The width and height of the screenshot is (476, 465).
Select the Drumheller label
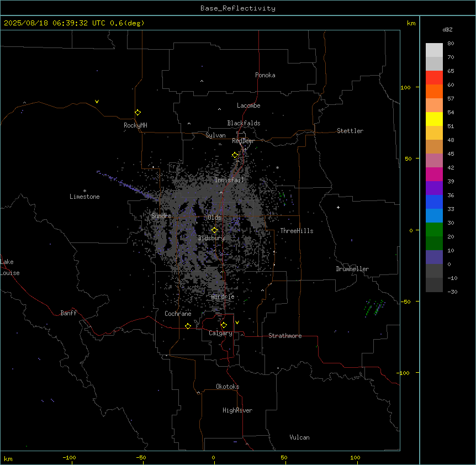(x=352, y=269)
